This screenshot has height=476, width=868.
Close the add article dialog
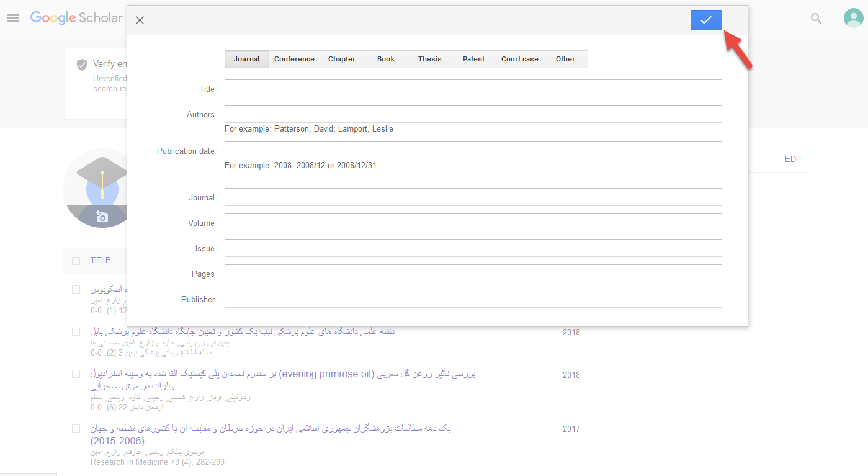(140, 20)
